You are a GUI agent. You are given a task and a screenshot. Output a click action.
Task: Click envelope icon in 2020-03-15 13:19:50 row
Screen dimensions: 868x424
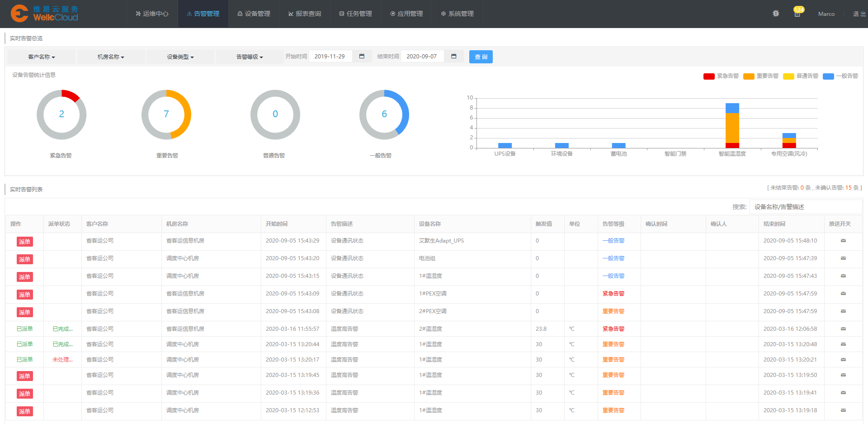[843, 375]
